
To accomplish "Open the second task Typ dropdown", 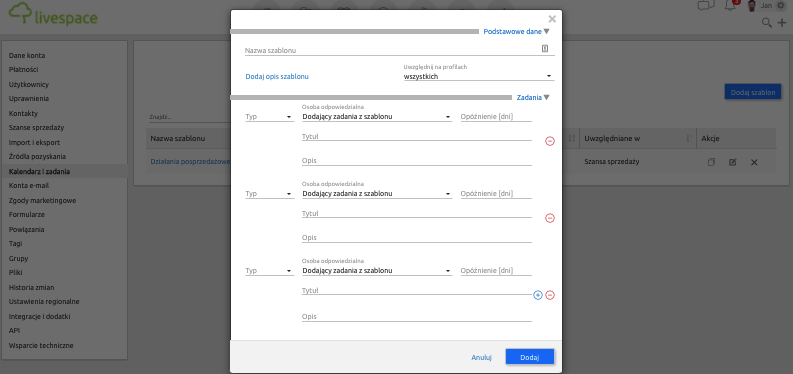I will click(x=270, y=194).
